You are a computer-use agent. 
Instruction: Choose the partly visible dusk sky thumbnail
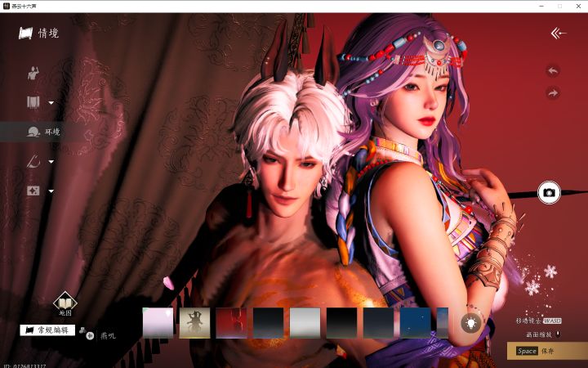point(443,323)
